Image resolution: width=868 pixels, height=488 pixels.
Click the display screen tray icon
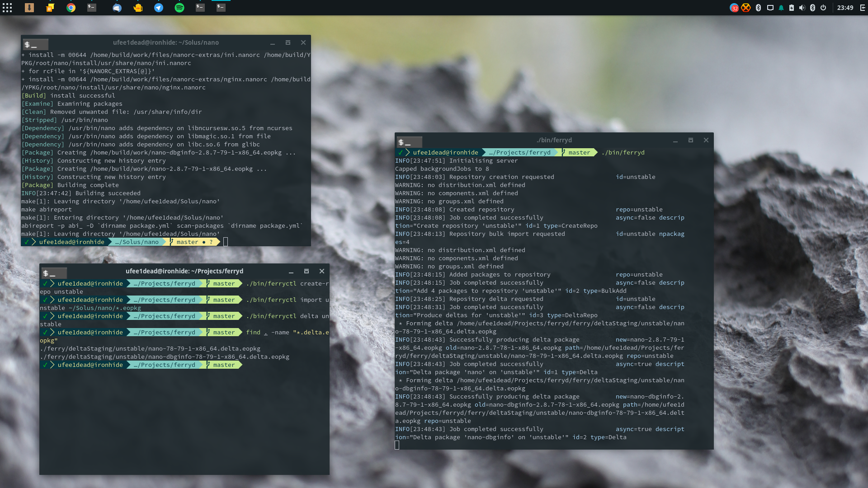click(770, 8)
